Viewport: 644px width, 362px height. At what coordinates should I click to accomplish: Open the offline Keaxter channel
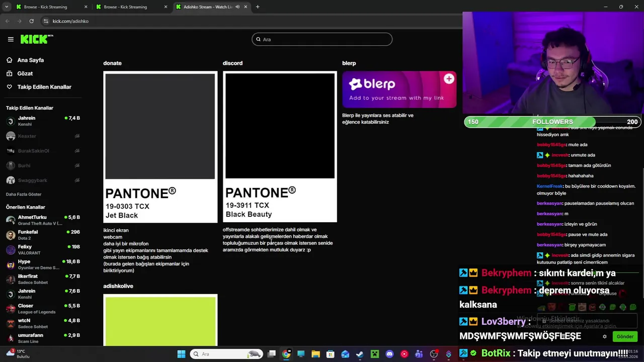click(x=43, y=136)
